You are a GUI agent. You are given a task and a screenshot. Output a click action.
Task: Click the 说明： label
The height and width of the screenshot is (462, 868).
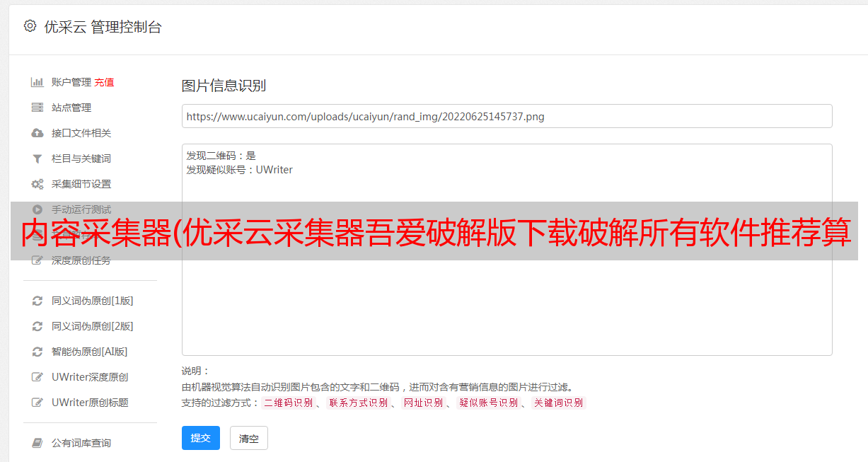(x=195, y=371)
